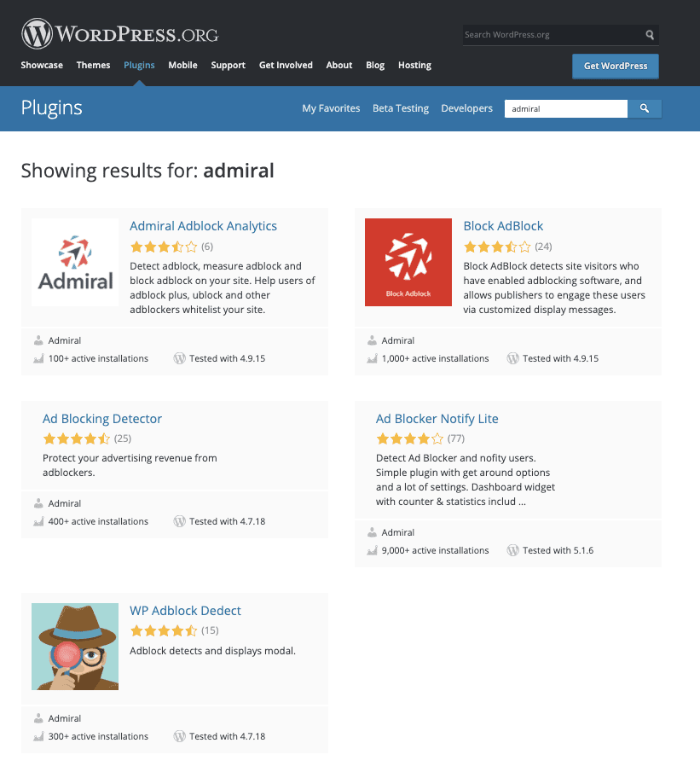Click 'Protect your advertising revenue' description
Image resolution: width=700 pixels, height=778 pixels.
point(130,465)
